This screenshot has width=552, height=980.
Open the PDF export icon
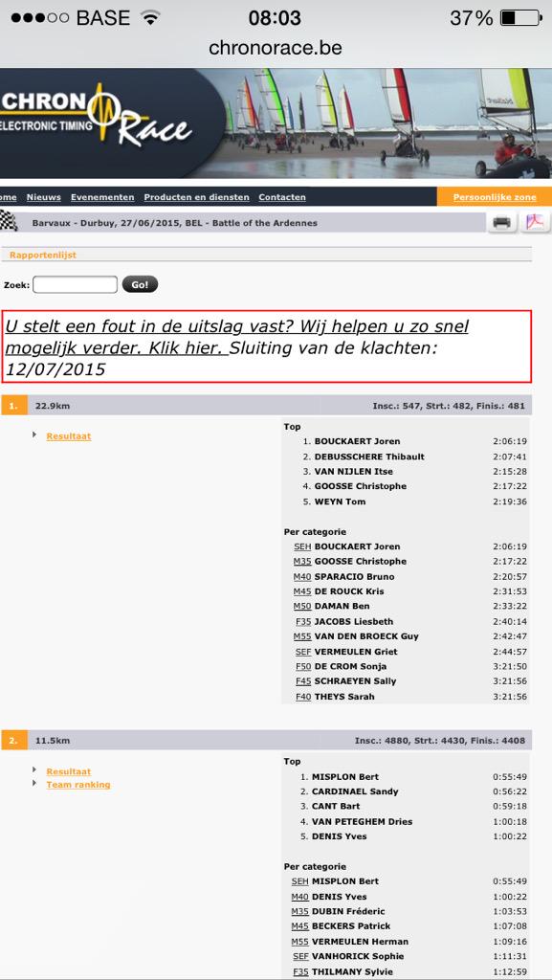[536, 222]
